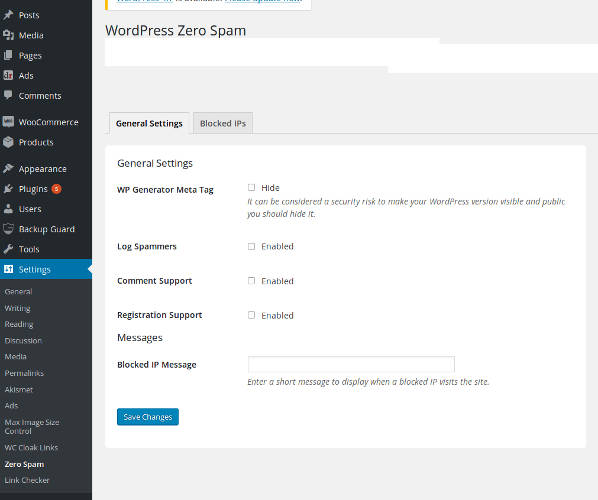The width and height of the screenshot is (598, 500).
Task: Open General under Settings submenu
Action: [x=18, y=292]
